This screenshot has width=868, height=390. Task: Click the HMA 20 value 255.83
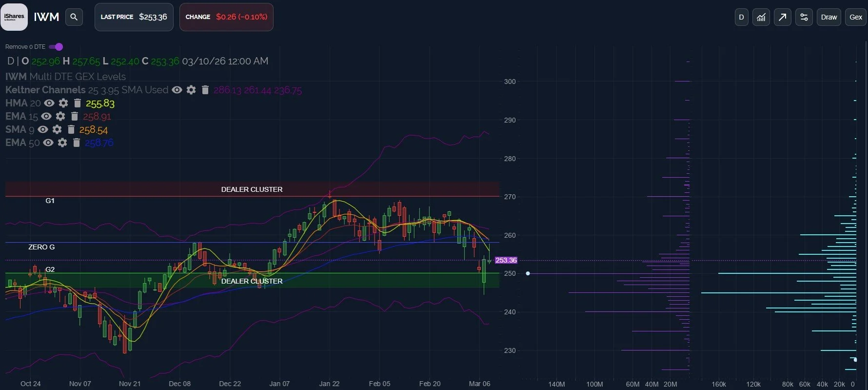100,103
